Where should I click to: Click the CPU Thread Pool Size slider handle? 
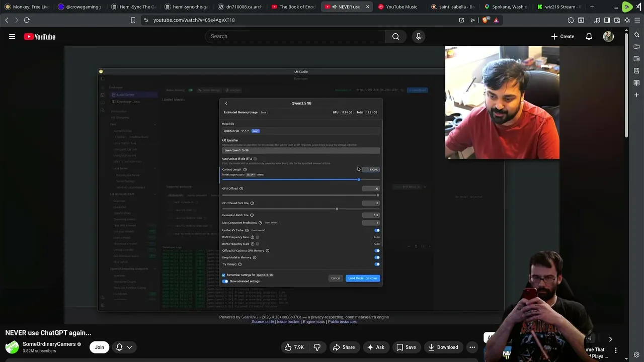[337, 209]
